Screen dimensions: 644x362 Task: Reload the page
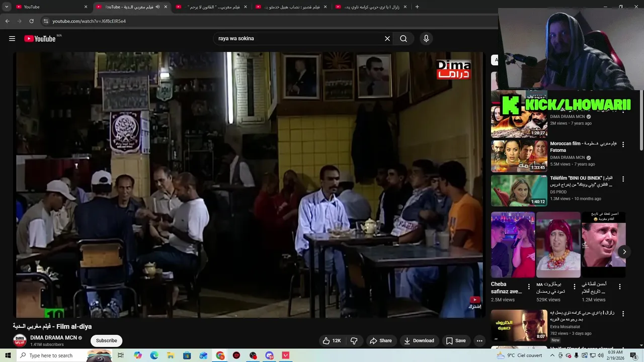point(31,21)
